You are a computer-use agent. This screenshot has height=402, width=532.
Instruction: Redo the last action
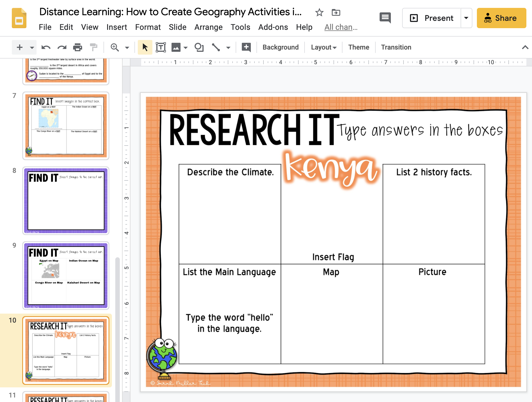pos(62,47)
